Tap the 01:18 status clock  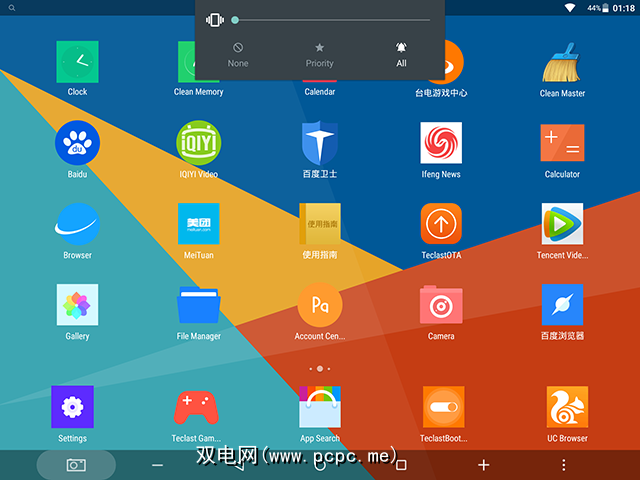[x=624, y=8]
